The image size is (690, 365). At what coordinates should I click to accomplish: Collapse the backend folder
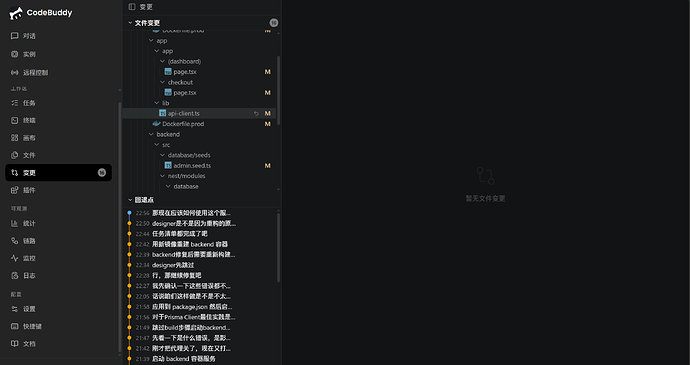tap(151, 134)
